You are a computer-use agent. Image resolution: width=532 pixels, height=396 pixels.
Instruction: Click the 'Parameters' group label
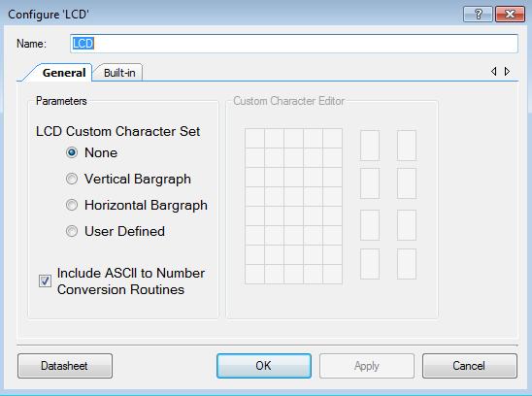pos(61,101)
